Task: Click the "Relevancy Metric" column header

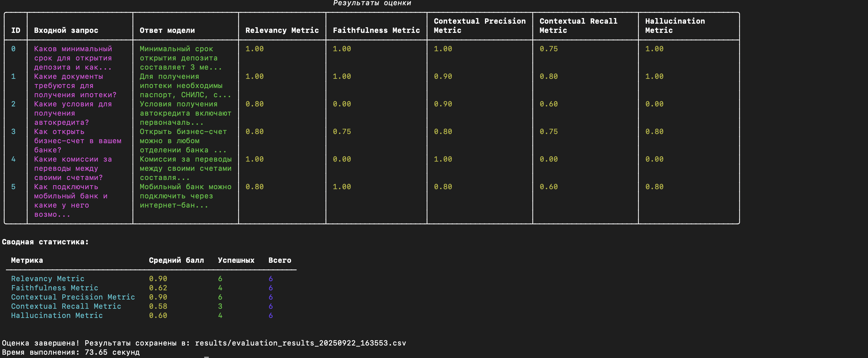Action: coord(282,30)
